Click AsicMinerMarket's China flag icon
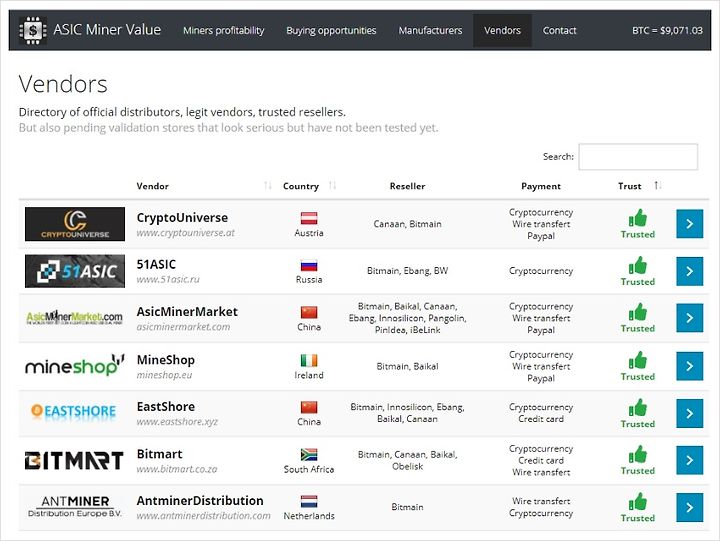 click(x=309, y=312)
